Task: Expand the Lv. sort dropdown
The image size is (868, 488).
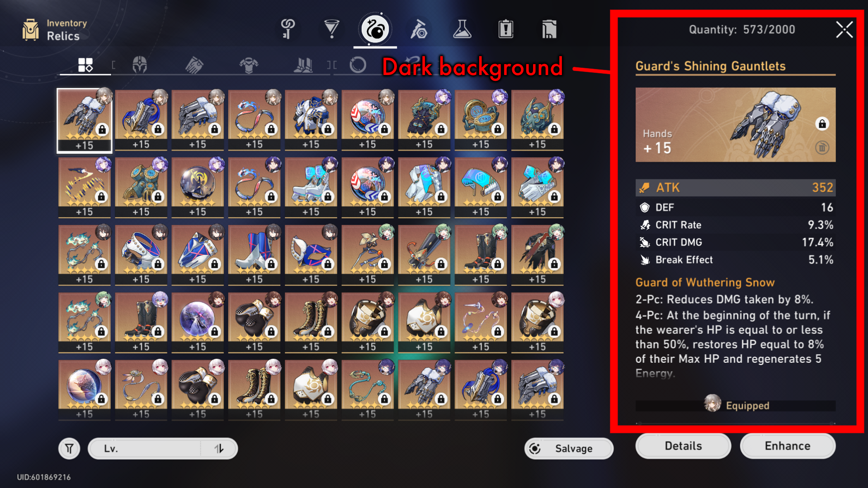Action: tap(146, 449)
